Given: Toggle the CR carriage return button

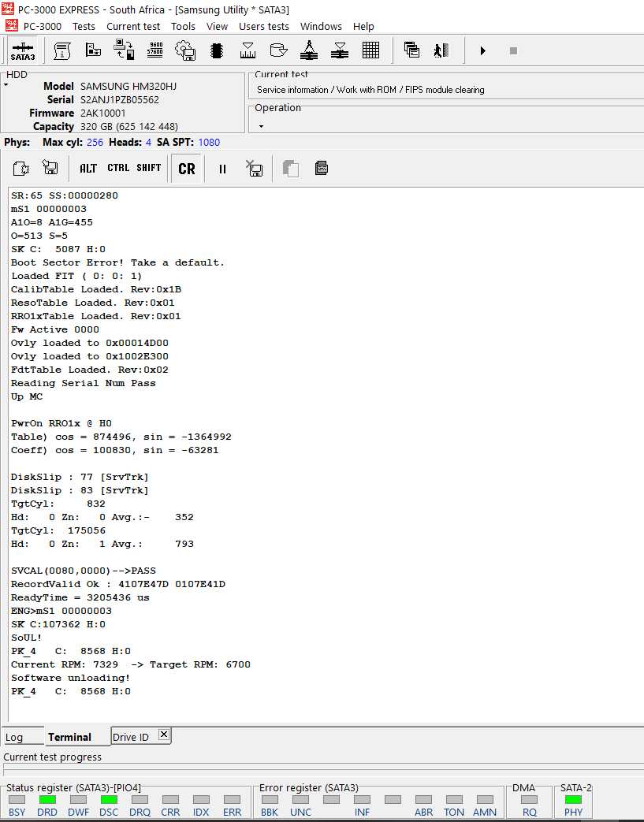Looking at the screenshot, I should point(187,169).
